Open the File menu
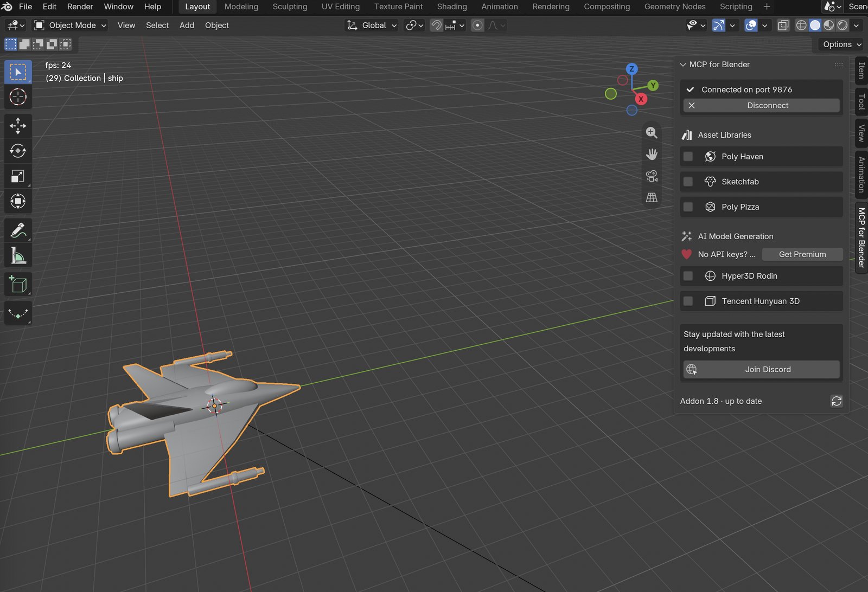 25,7
